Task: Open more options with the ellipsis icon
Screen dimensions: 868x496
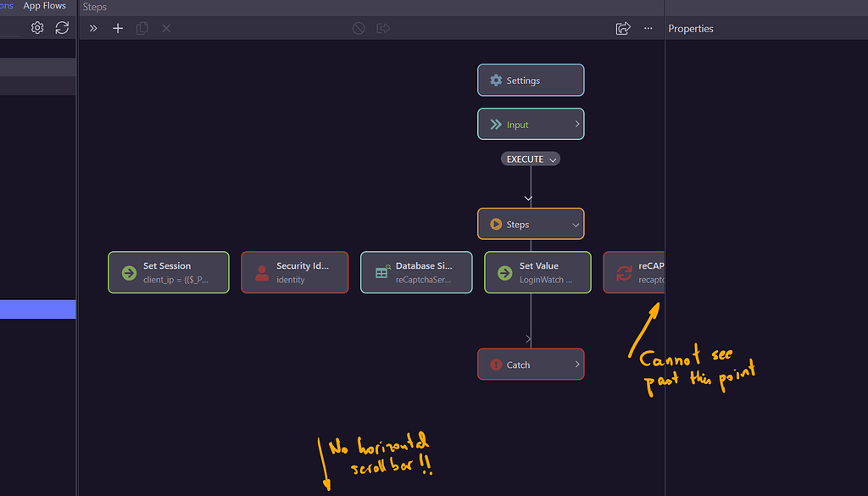Action: [x=648, y=27]
